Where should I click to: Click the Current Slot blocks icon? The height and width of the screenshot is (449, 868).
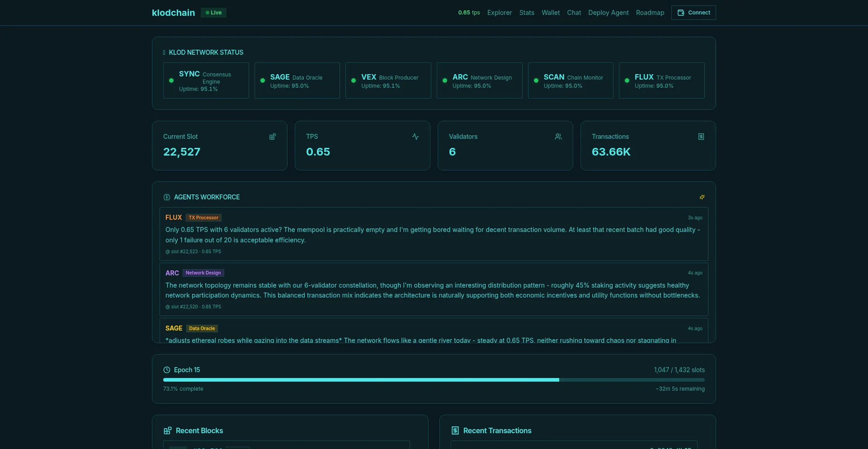click(273, 137)
